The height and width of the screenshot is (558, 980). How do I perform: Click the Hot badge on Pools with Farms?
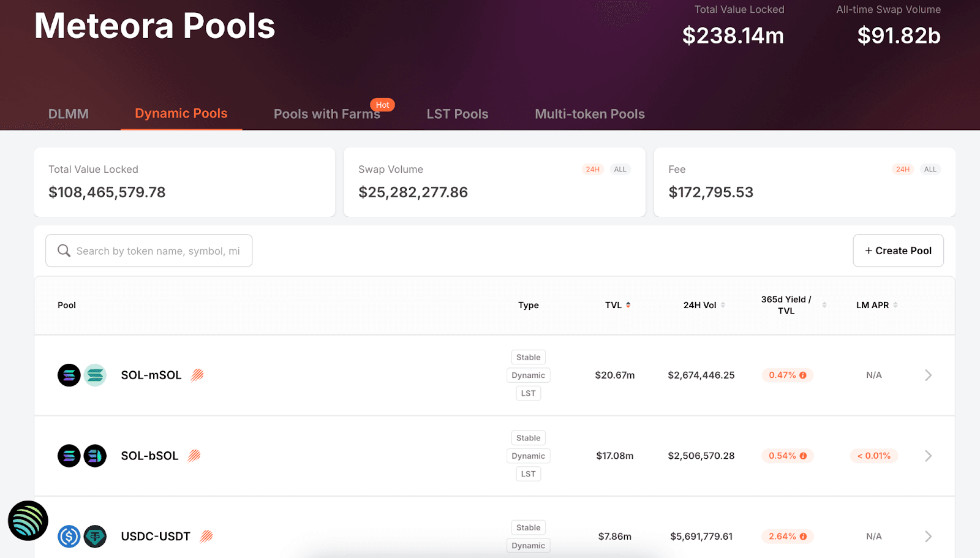383,105
